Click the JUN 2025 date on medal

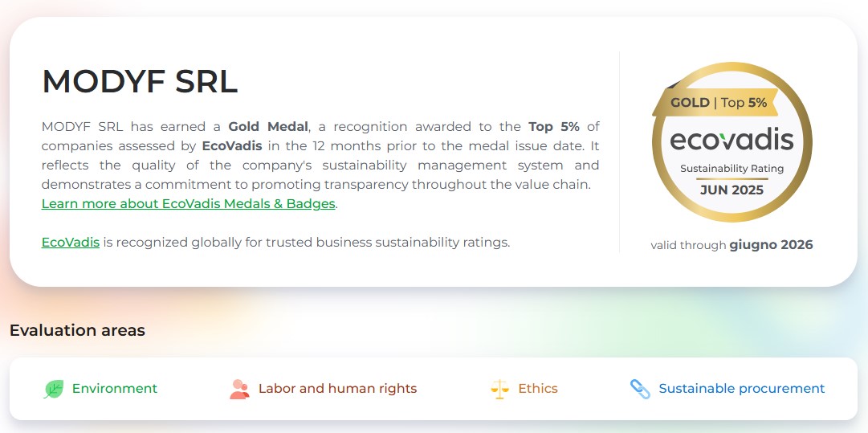[731, 190]
